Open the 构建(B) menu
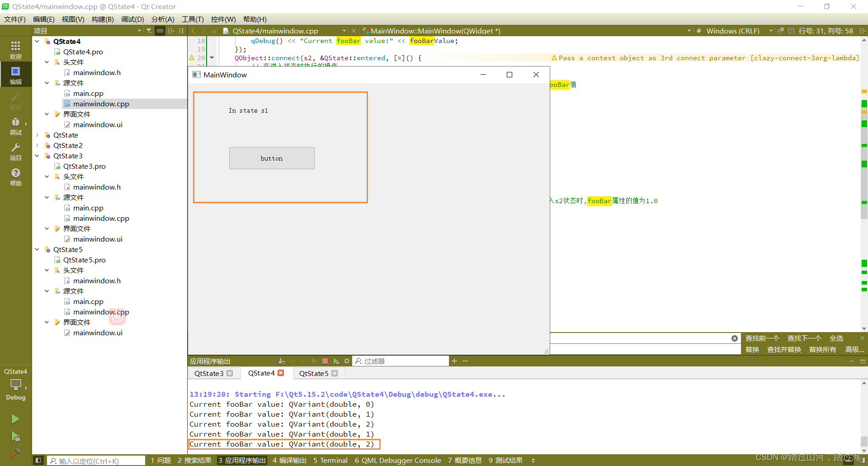Image resolution: width=868 pixels, height=466 pixels. click(103, 19)
